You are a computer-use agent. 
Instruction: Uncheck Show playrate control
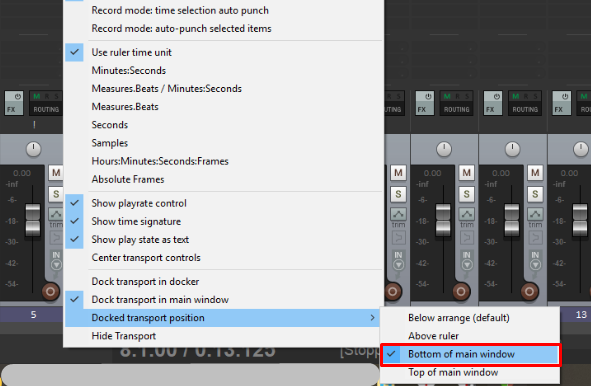224,203
